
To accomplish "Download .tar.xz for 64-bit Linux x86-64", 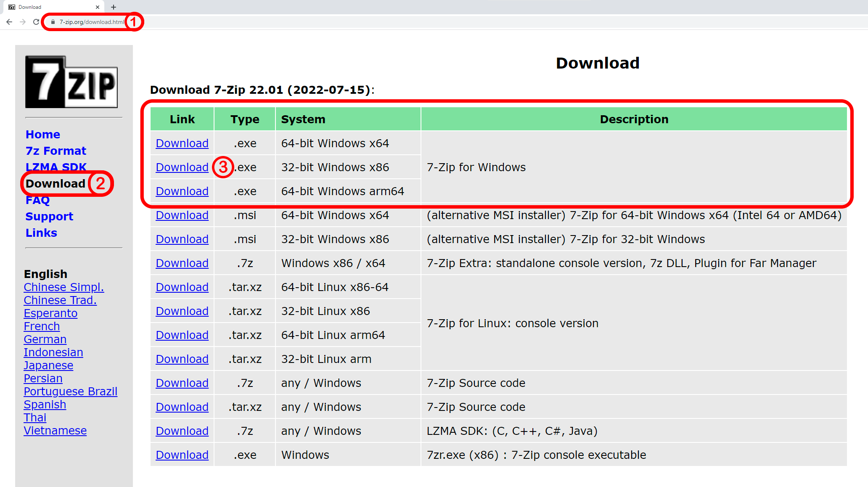I will [x=182, y=287].
